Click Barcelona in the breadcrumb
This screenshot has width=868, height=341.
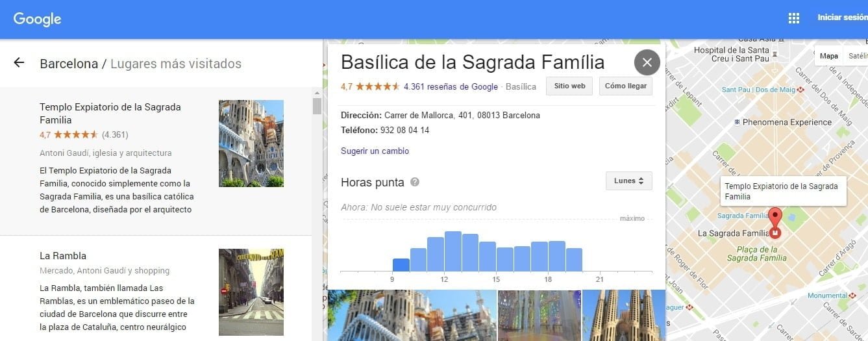point(69,64)
